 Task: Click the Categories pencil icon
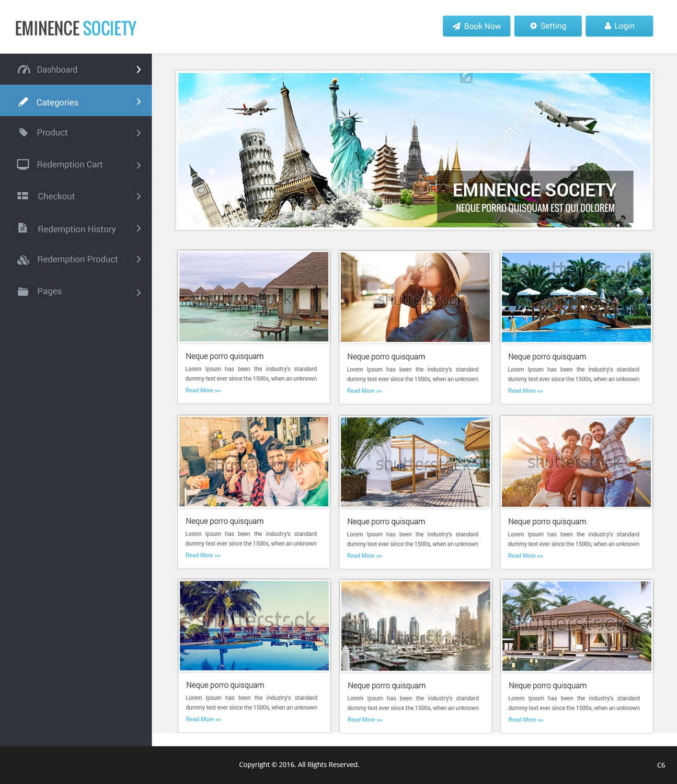pos(23,102)
